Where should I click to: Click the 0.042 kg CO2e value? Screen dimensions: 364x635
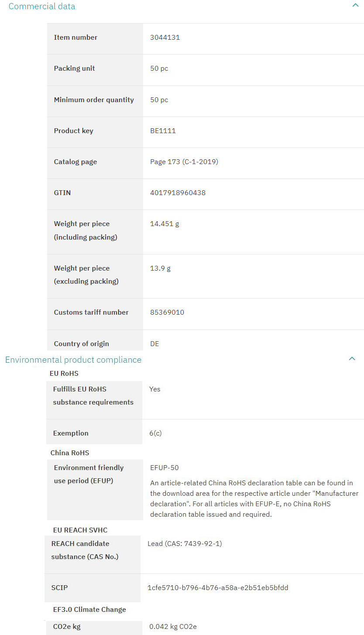coord(173,627)
